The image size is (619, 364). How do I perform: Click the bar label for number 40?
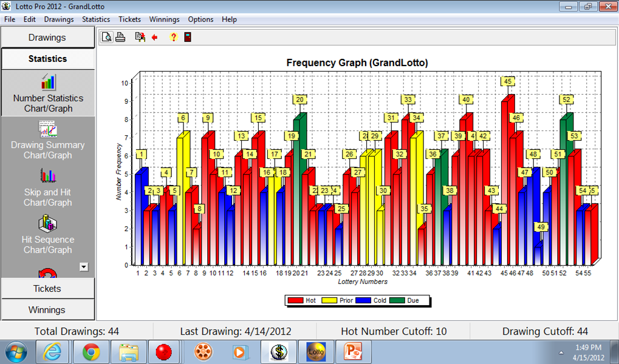pyautogui.click(x=466, y=99)
